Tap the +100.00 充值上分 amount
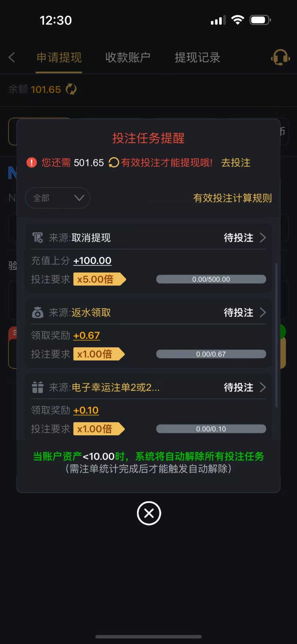Screen dimensions: 297x644 pyautogui.click(x=92, y=261)
